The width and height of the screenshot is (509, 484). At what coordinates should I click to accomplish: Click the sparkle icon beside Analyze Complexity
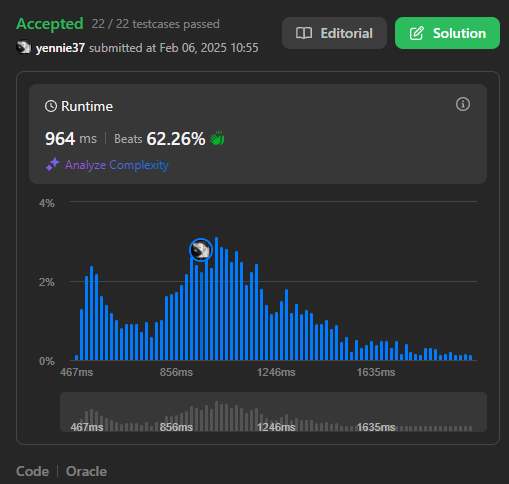pos(53,164)
